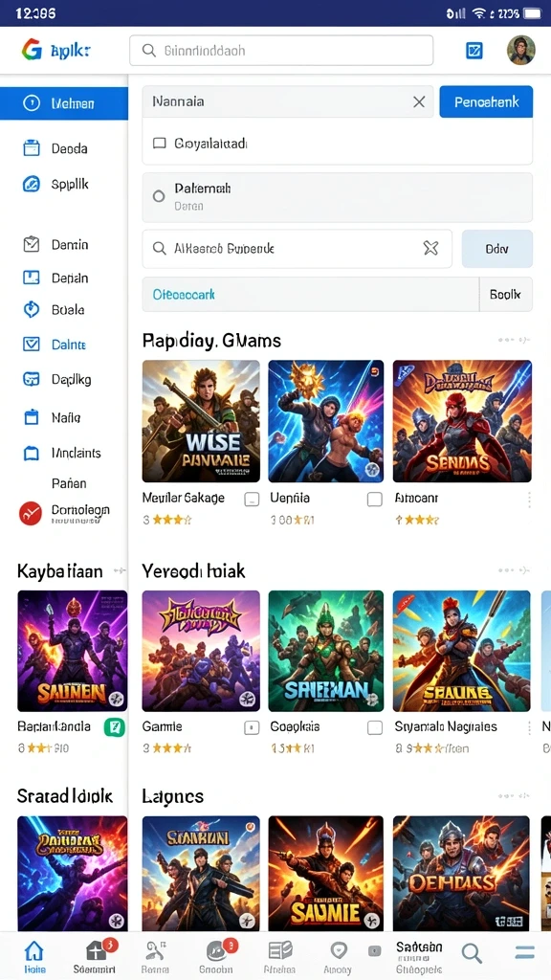Screen dimensions: 551x980
Task: Click the calendar icon beside Deoda
Action: coord(32,148)
